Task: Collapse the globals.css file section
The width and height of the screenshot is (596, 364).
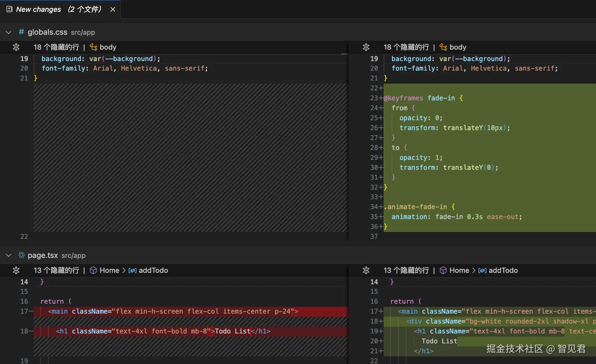Action: point(8,32)
